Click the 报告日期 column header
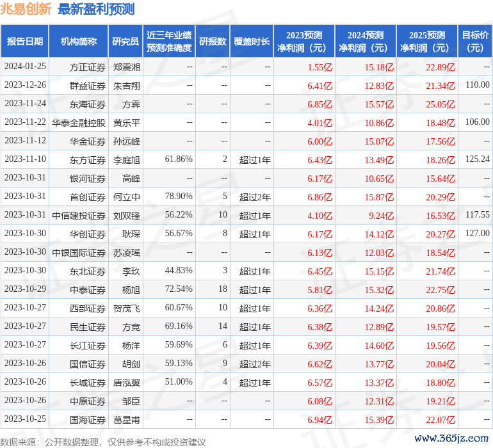 tap(25, 41)
